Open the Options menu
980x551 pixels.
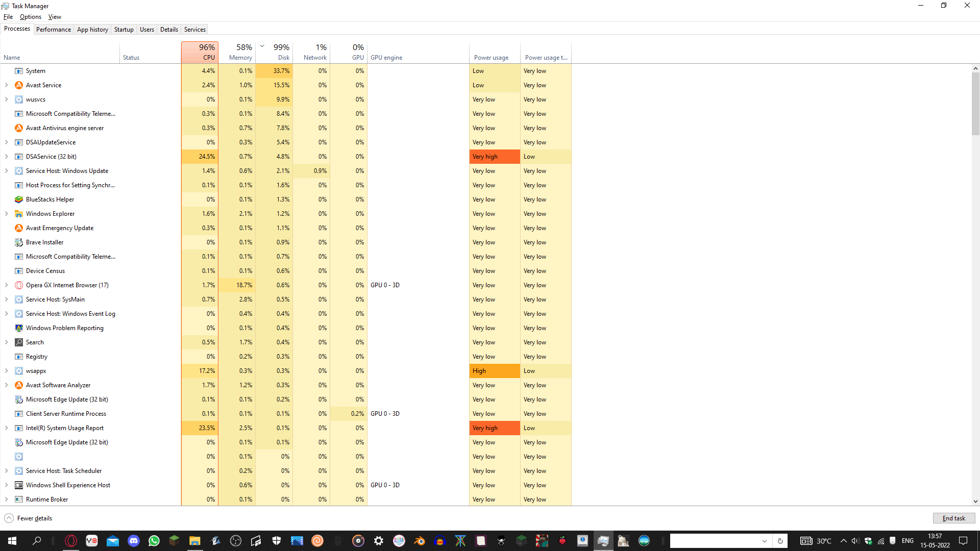tap(30, 17)
